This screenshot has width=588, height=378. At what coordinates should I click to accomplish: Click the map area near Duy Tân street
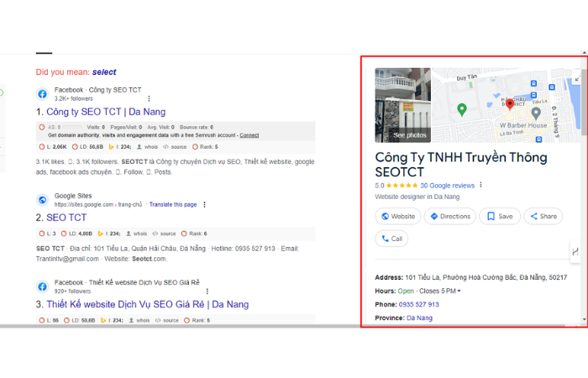[x=467, y=77]
